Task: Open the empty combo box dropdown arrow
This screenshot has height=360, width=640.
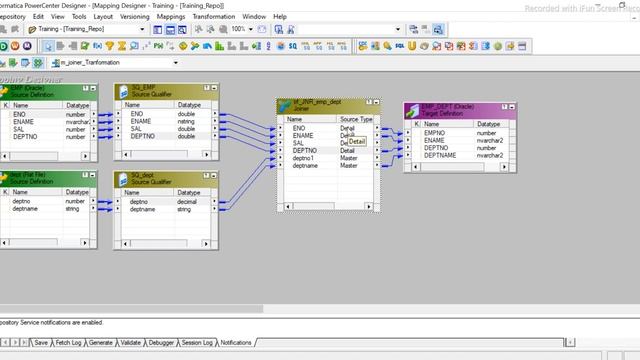Action: pos(398,29)
